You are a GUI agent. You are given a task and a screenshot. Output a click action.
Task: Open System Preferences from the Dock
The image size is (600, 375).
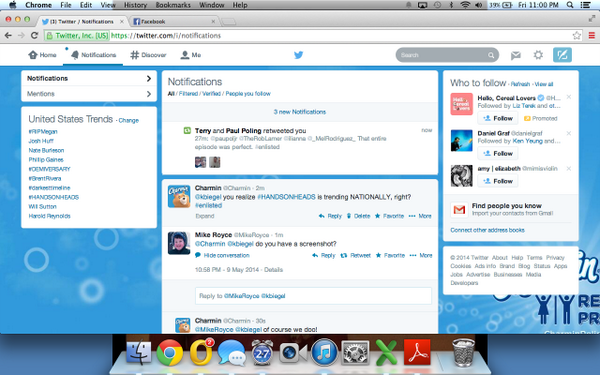pos(355,352)
